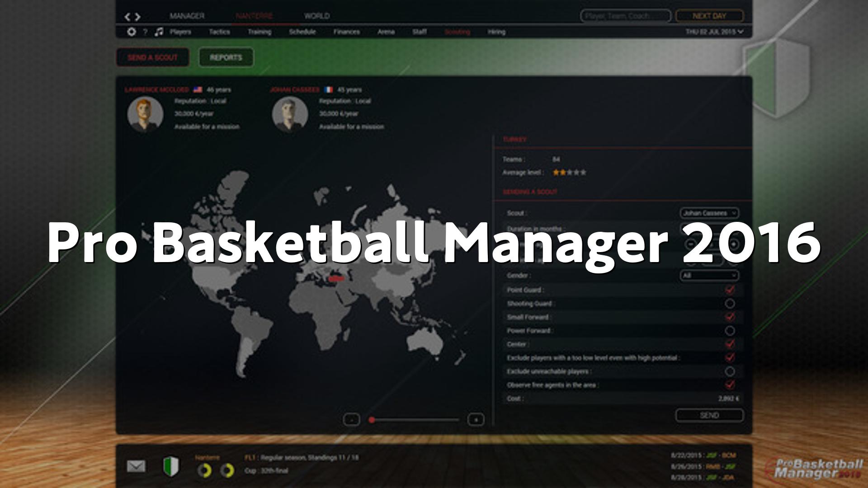Click the FL1 Regular season standings text
Image resolution: width=868 pixels, height=488 pixels.
pos(302,458)
